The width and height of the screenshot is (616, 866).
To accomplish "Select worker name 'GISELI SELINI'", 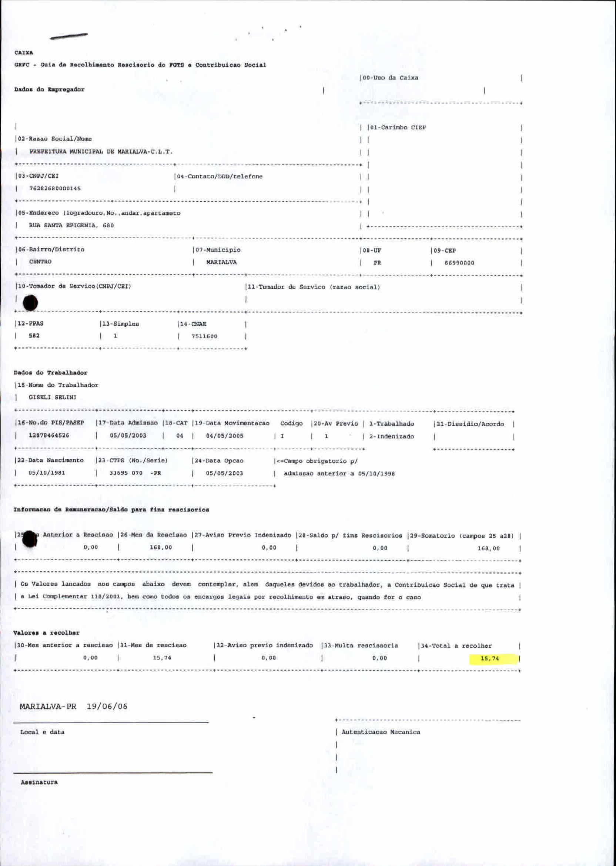I will pos(52,397).
